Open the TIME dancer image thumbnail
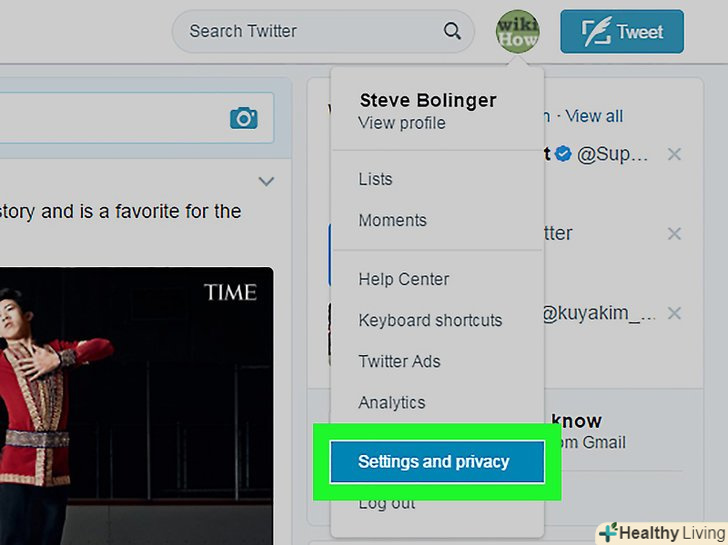 pyautogui.click(x=136, y=405)
